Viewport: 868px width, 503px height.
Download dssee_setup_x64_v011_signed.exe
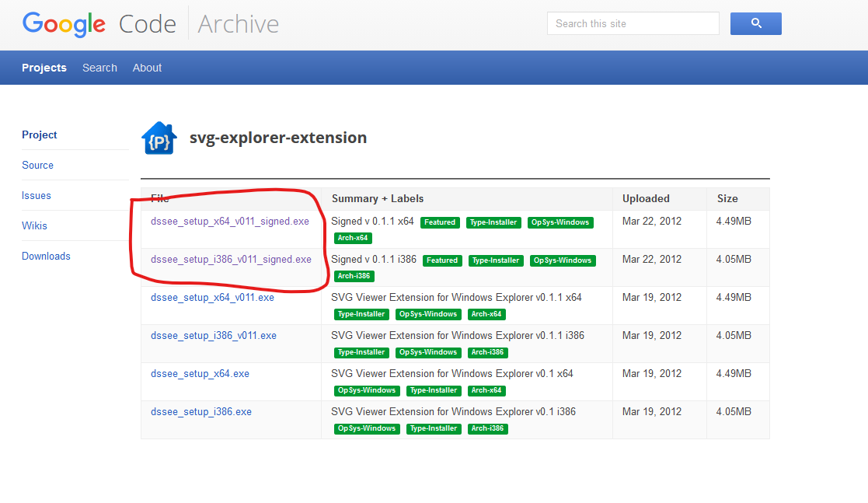230,221
